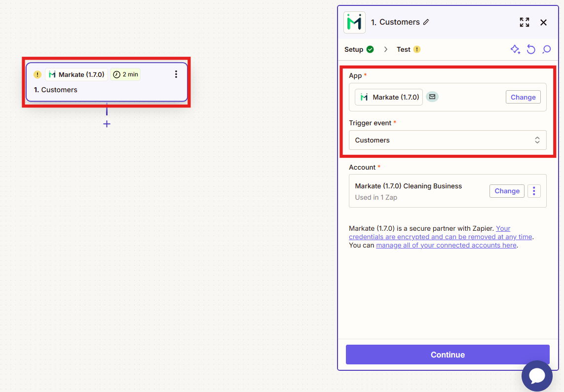Click the yellow warning icon on canvas step
This screenshot has width=564, height=392.
[x=38, y=74]
